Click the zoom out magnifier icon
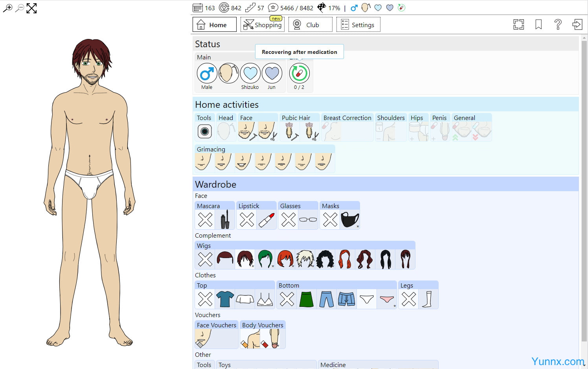Viewport: 588px width, 369px height. [19, 8]
